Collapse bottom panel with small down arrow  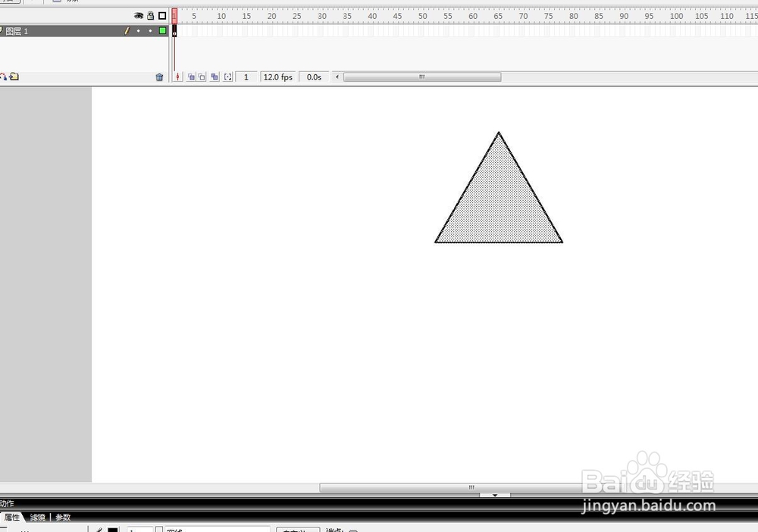tap(494, 495)
